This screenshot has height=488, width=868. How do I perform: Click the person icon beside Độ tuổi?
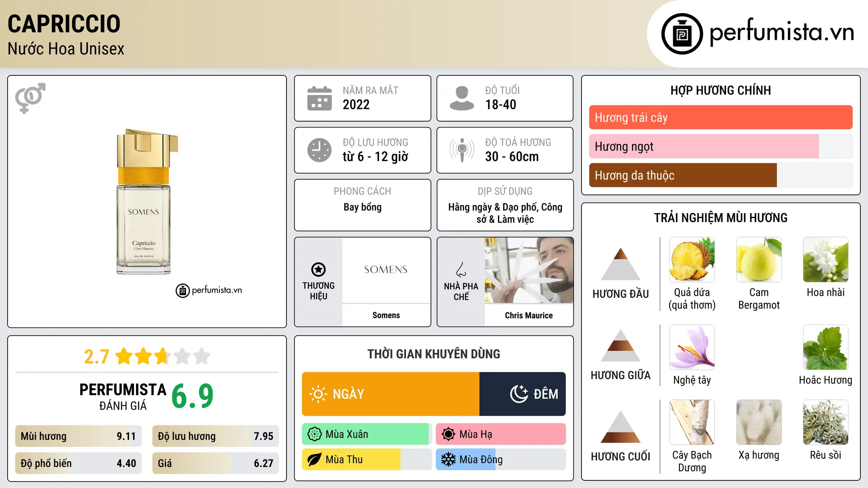(x=462, y=98)
